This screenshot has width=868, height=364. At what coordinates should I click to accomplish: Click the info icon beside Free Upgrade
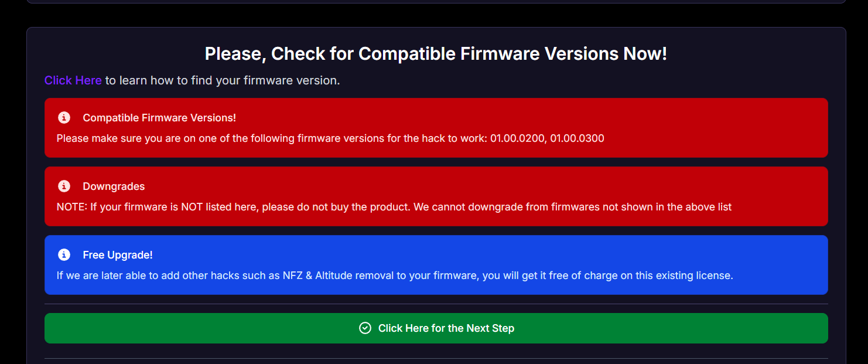pyautogui.click(x=64, y=255)
